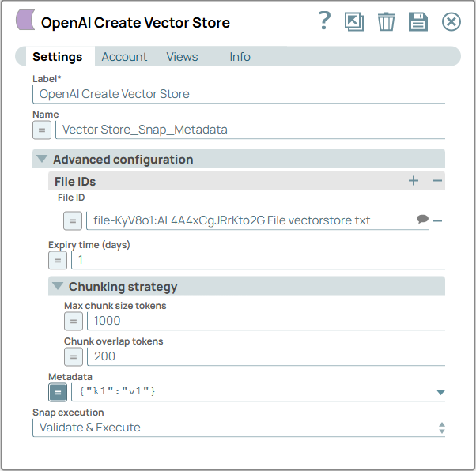Toggle expression for the Name field
The width and height of the screenshot is (476, 471).
(x=42, y=130)
